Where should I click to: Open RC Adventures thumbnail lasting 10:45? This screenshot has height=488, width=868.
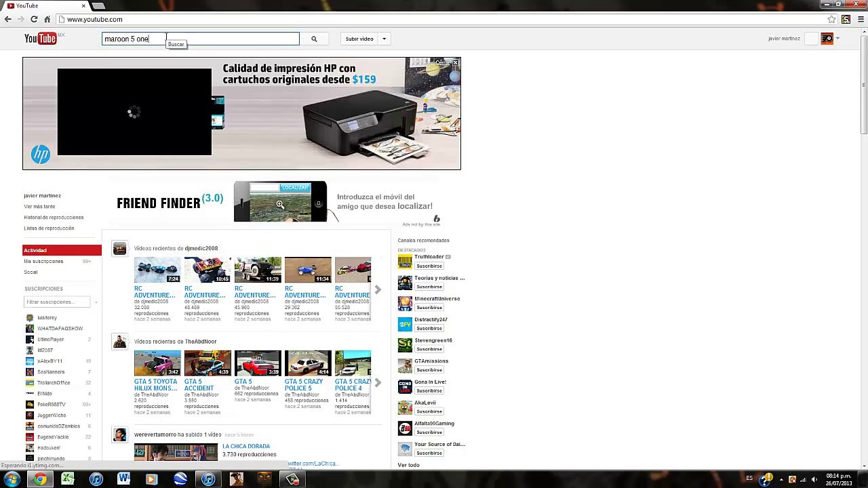pos(208,270)
